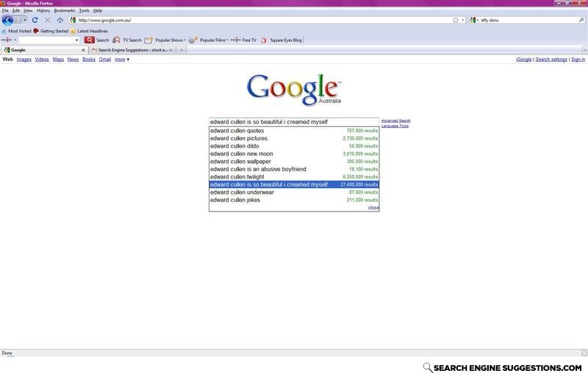Select suggestion 'edward cullen new moon'
588x376 pixels.
[x=294, y=154]
